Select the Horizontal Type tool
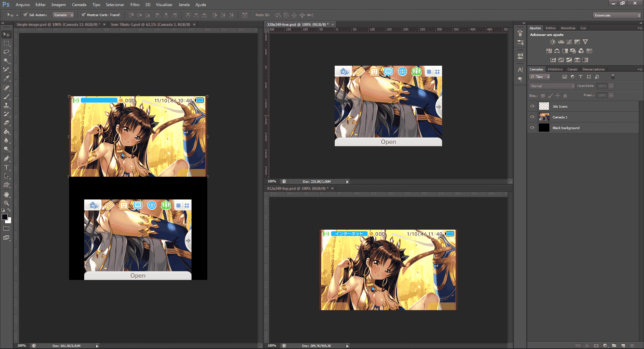Screen dimensions: 644x349 point(6,167)
